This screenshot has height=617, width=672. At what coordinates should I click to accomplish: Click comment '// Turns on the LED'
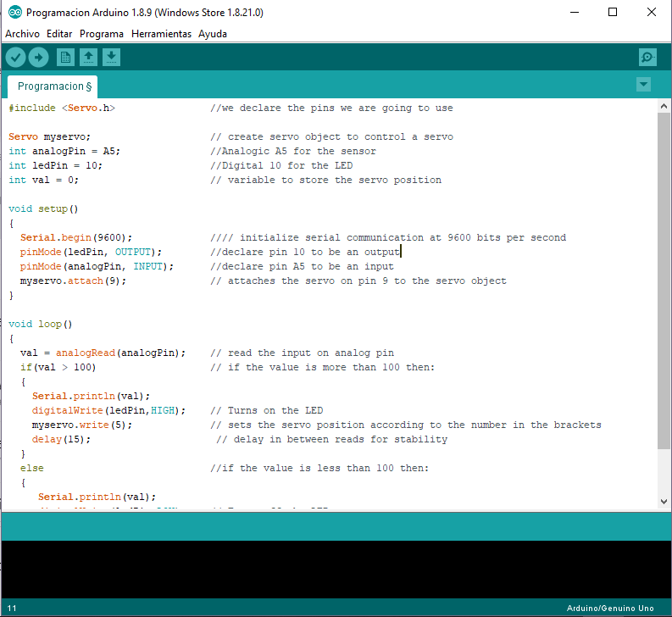(x=267, y=410)
